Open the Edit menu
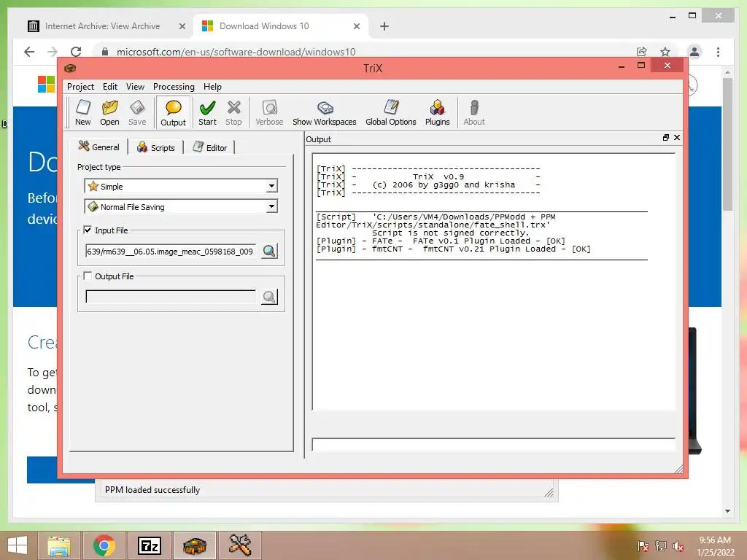This screenshot has height=560, width=747. point(110,87)
